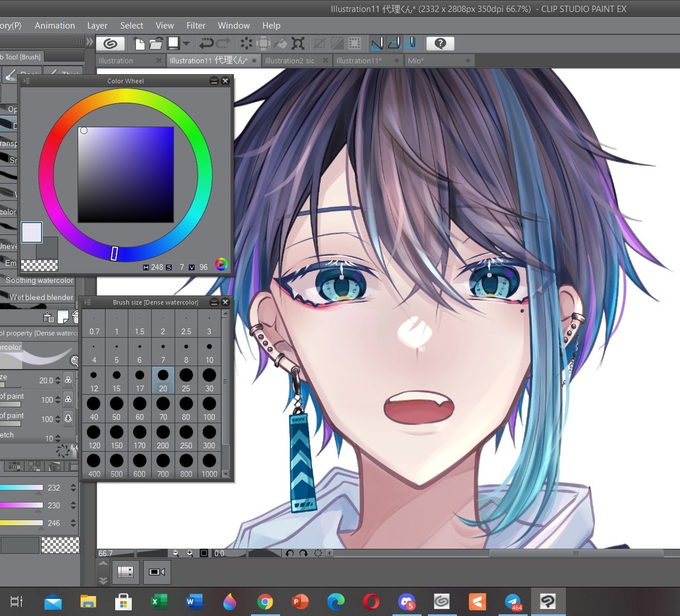Toggle Snap to Grid
The width and height of the screenshot is (680, 616).
pos(412,43)
